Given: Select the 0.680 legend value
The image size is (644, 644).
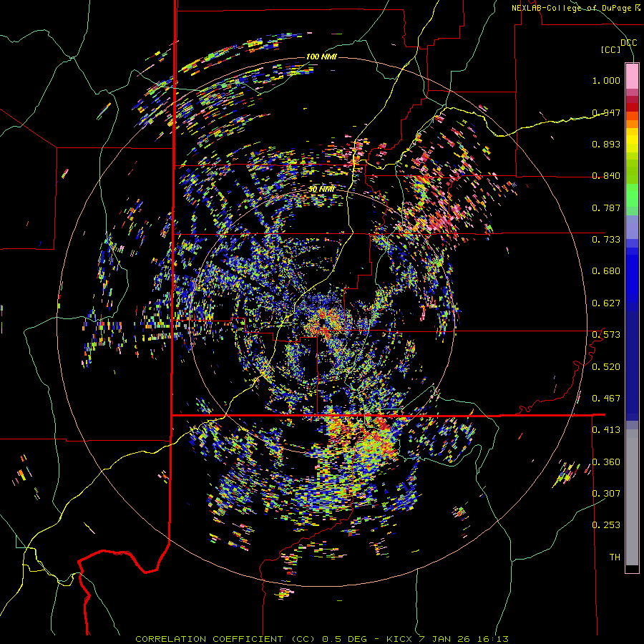Looking at the screenshot, I should coord(606,271).
